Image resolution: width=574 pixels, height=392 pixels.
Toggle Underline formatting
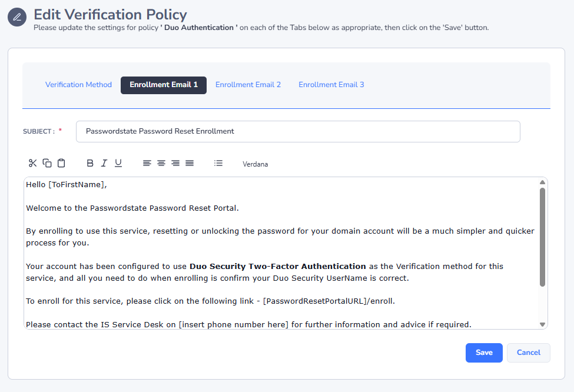(118, 163)
